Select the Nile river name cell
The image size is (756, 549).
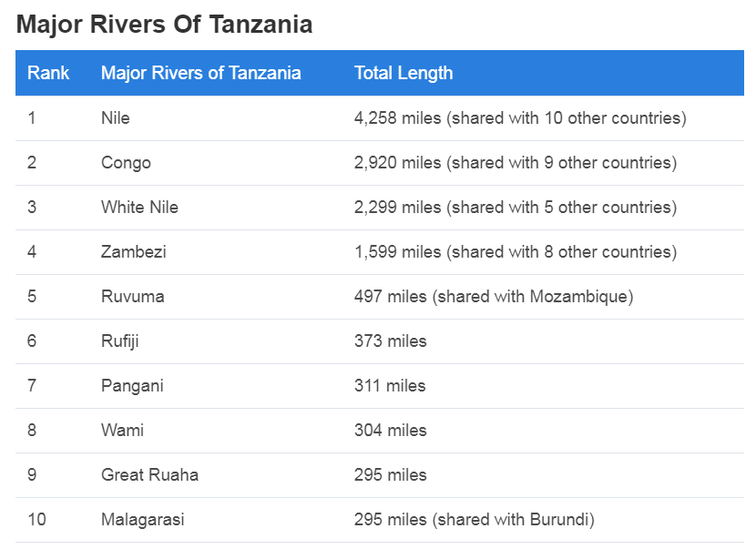116,118
